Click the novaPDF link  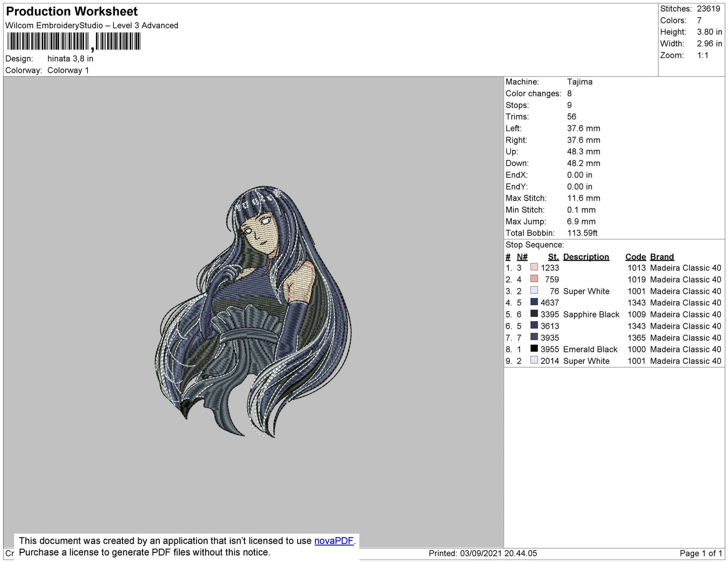pos(334,541)
